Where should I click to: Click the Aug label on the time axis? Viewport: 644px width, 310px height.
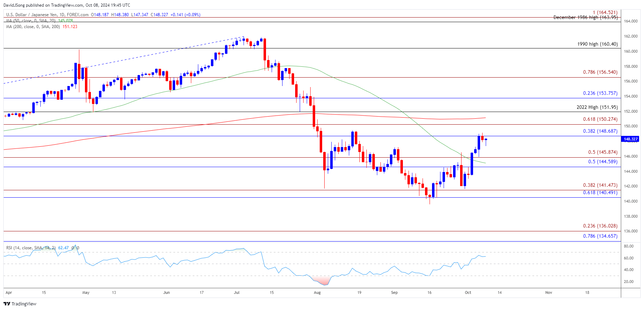tap(317, 292)
